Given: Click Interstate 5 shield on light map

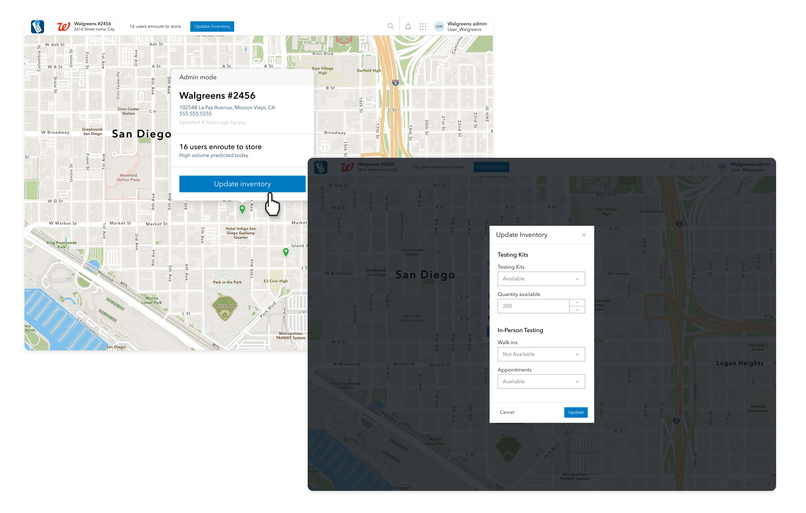Looking at the screenshot, I should 395,82.
